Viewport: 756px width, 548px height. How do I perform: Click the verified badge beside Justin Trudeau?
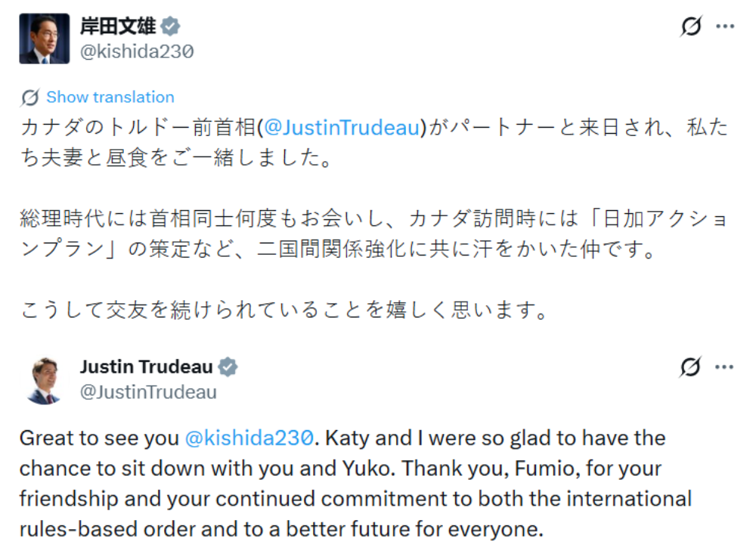pyautogui.click(x=228, y=368)
